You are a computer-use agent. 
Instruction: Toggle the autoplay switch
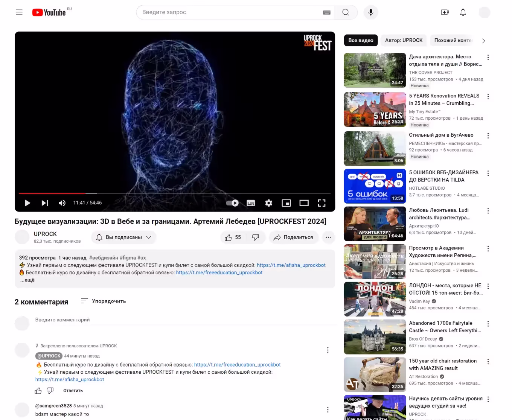(x=232, y=203)
